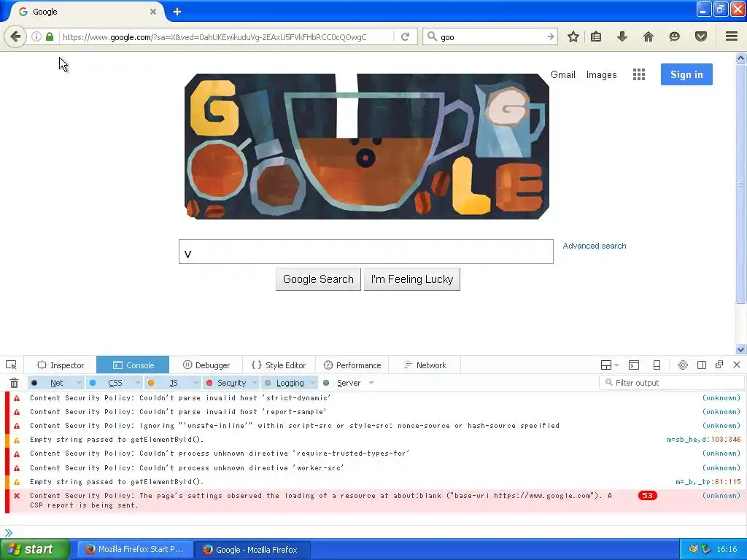
Task: Switch to the Performance tab
Action: (x=352, y=365)
